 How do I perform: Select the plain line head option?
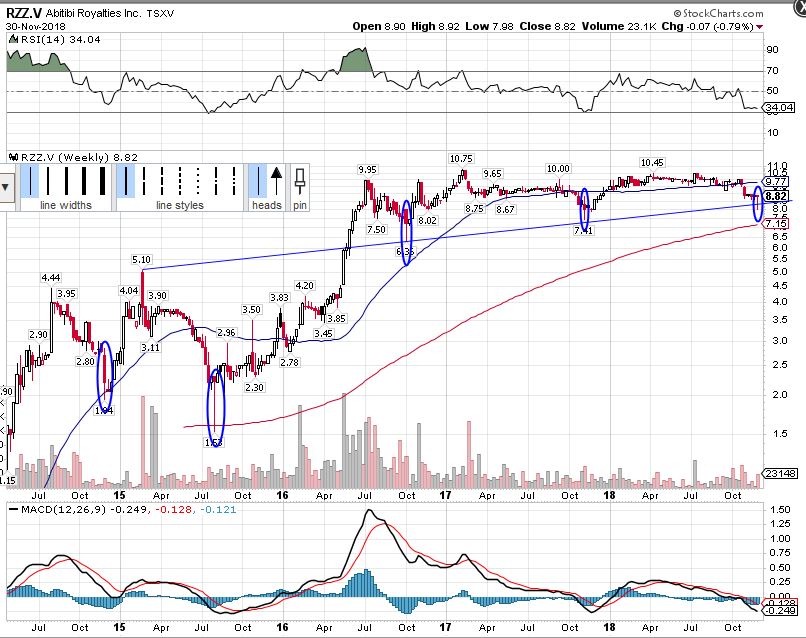(x=258, y=180)
